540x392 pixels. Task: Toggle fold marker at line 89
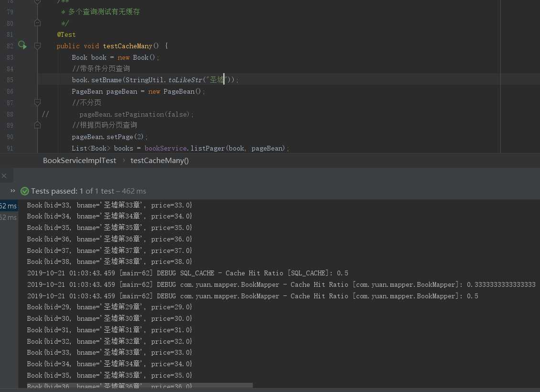click(x=38, y=125)
